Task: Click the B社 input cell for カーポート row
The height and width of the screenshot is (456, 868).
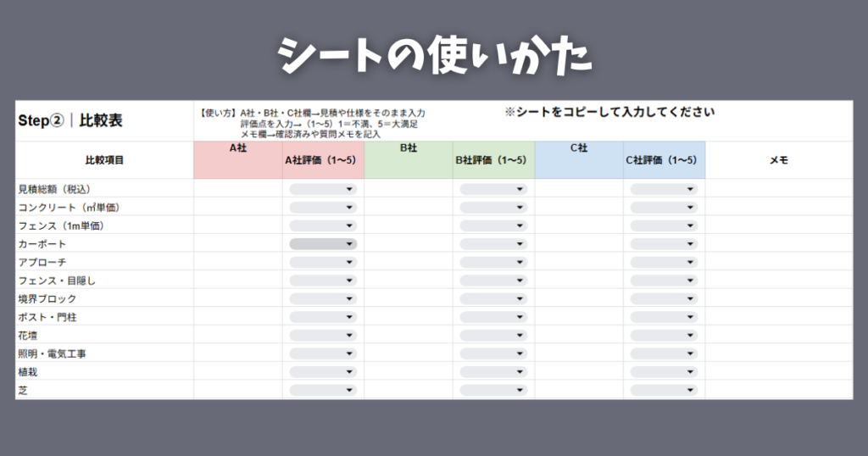Action: click(x=408, y=244)
